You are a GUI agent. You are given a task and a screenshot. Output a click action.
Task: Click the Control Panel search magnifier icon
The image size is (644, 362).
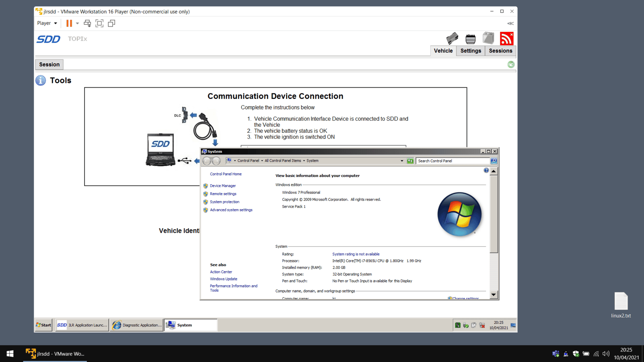[x=494, y=161]
